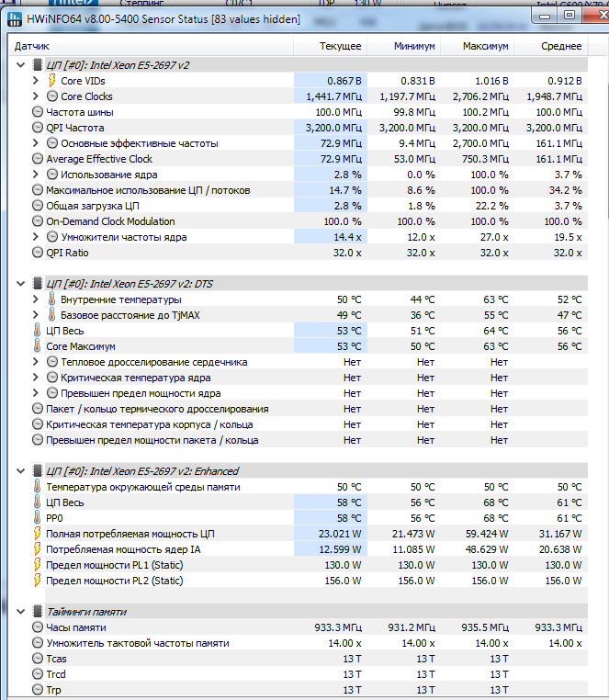The height and width of the screenshot is (700, 609).
Task: Select the Пакет / кольцо термического дросселирования row
Action: coord(309,409)
